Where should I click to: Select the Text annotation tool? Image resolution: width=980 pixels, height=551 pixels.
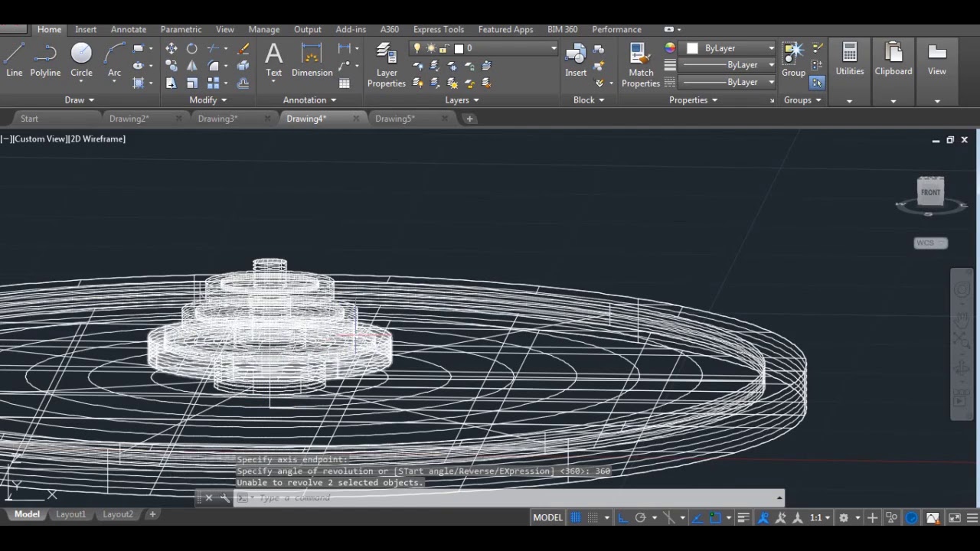click(x=273, y=60)
